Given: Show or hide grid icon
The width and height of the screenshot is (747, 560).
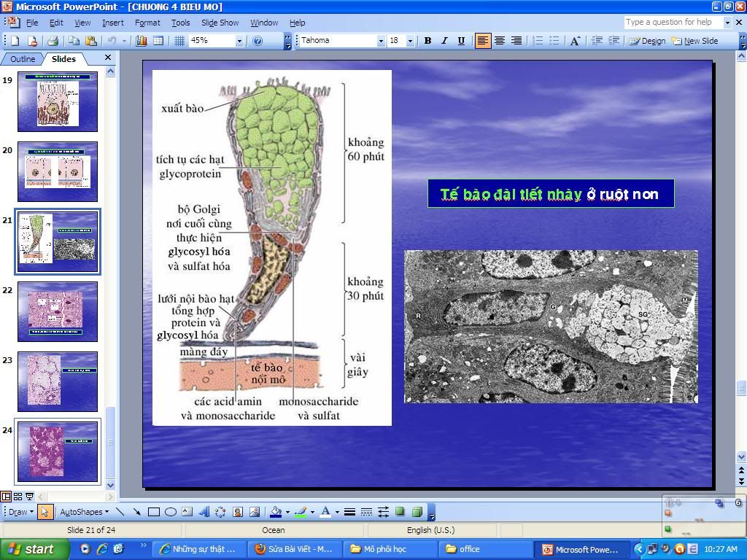Looking at the screenshot, I should point(179,41).
